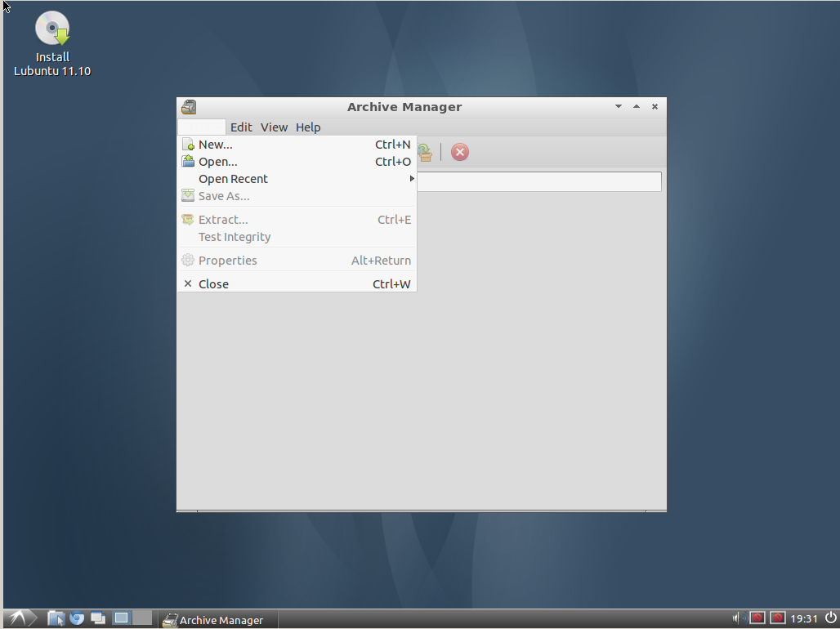The image size is (840, 629).
Task: Expand the Open Recent submenu
Action: point(234,179)
